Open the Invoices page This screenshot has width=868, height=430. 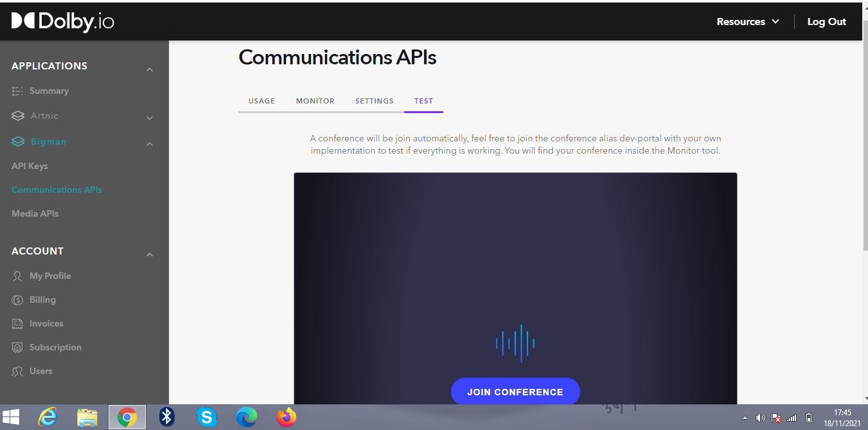(46, 323)
